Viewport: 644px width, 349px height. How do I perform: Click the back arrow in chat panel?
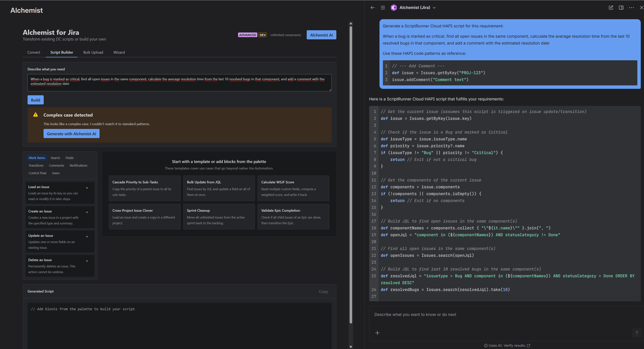[x=372, y=7]
